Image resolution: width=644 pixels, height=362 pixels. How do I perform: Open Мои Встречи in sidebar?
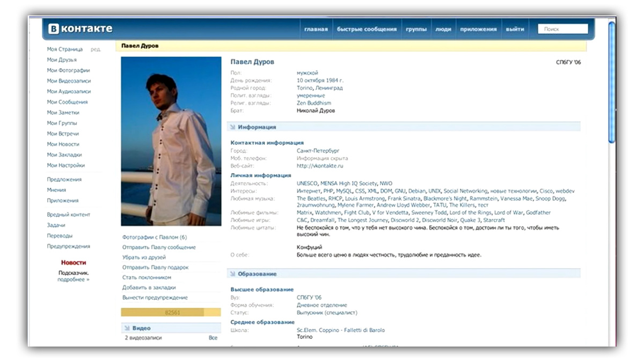[63, 134]
